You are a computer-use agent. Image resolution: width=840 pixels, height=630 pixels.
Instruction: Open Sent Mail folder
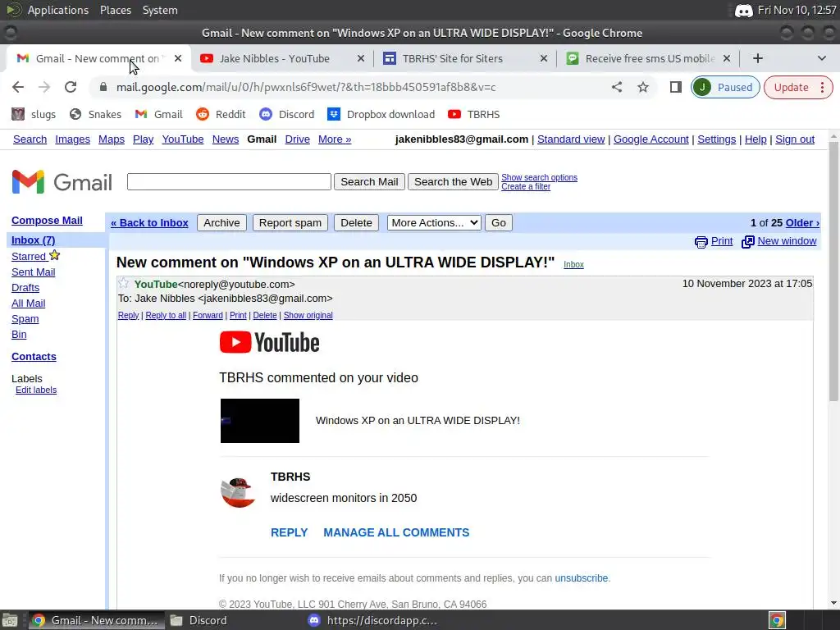(x=33, y=272)
